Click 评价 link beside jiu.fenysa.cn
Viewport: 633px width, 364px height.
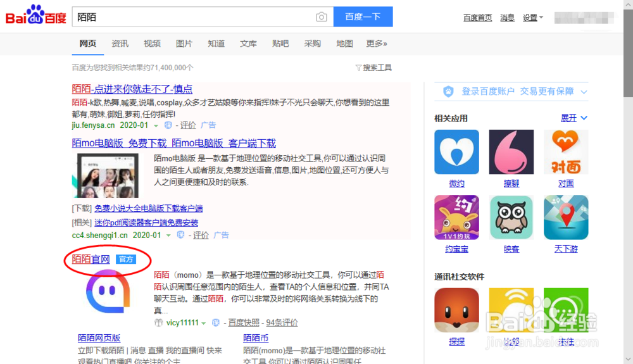point(188,125)
